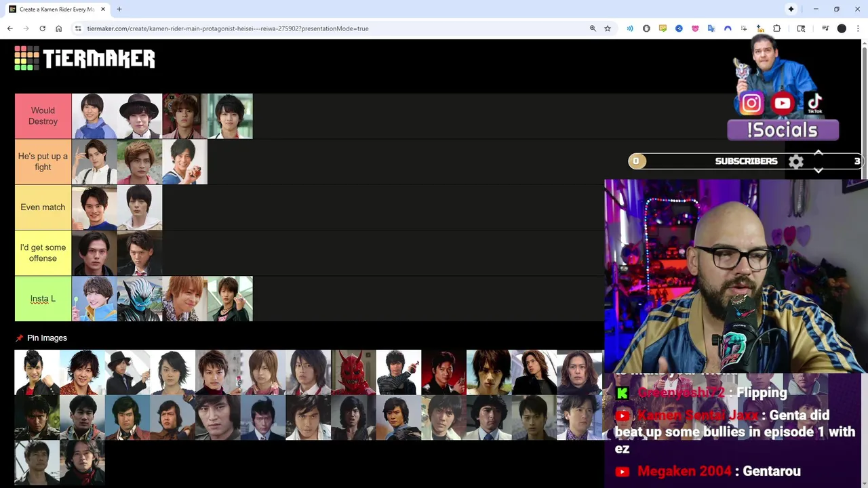Click the TikTok icon in overlay
The image size is (868, 488).
(x=814, y=103)
